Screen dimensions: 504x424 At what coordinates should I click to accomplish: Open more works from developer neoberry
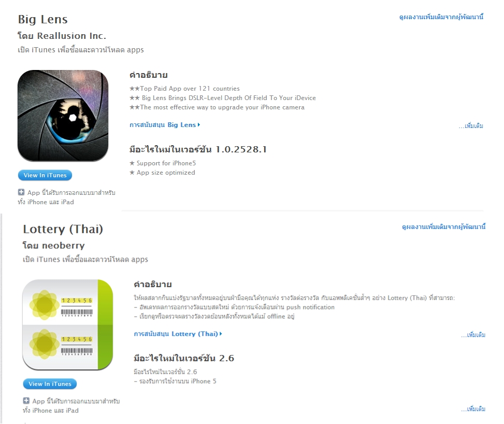(x=443, y=227)
